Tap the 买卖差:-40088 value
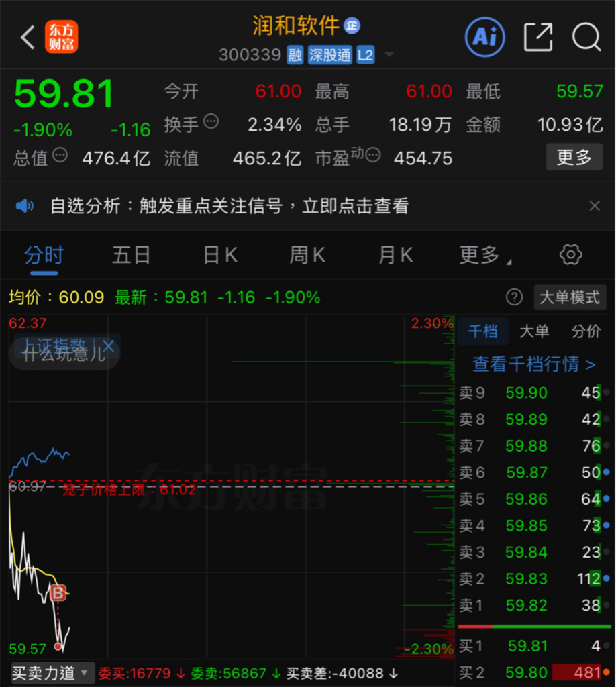 (x=342, y=673)
